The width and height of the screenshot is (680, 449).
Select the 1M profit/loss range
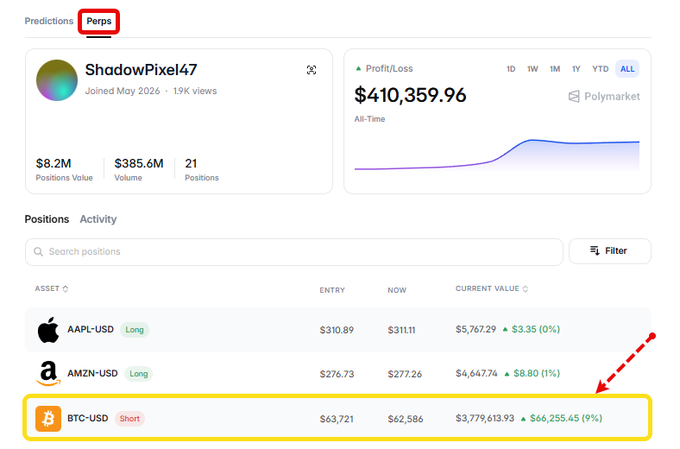[555, 69]
